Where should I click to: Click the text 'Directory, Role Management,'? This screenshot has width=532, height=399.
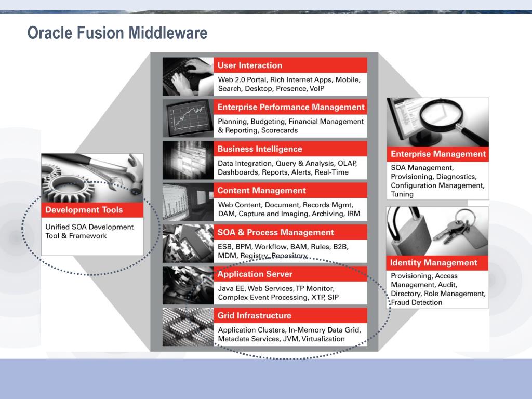(438, 294)
